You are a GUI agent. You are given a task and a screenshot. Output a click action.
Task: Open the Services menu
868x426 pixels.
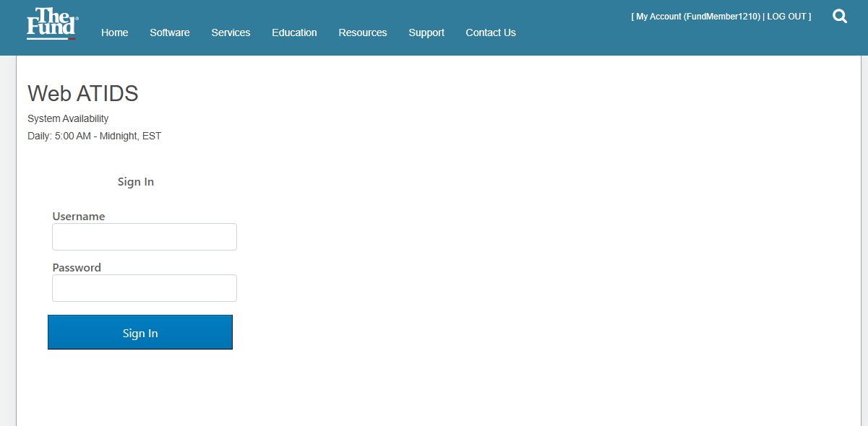(231, 32)
